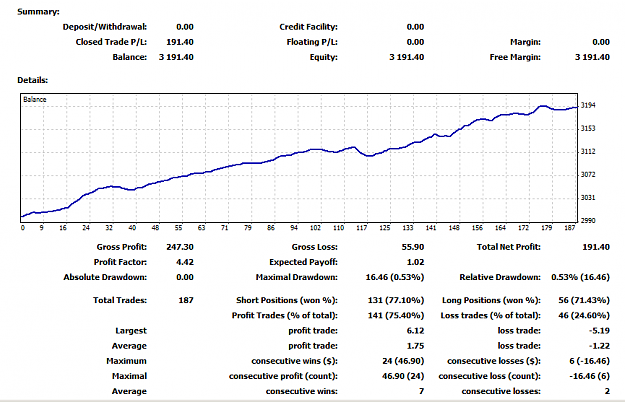
Task: Click the Summary heading
Action: pyautogui.click(x=38, y=12)
